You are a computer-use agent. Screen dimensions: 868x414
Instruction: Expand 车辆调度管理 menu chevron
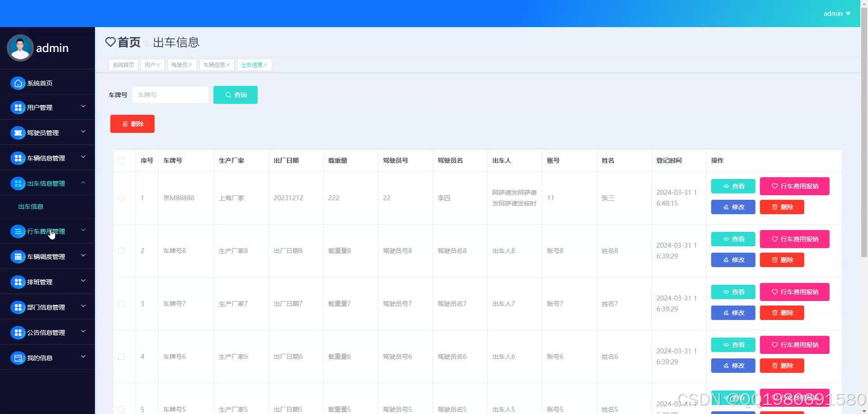83,256
